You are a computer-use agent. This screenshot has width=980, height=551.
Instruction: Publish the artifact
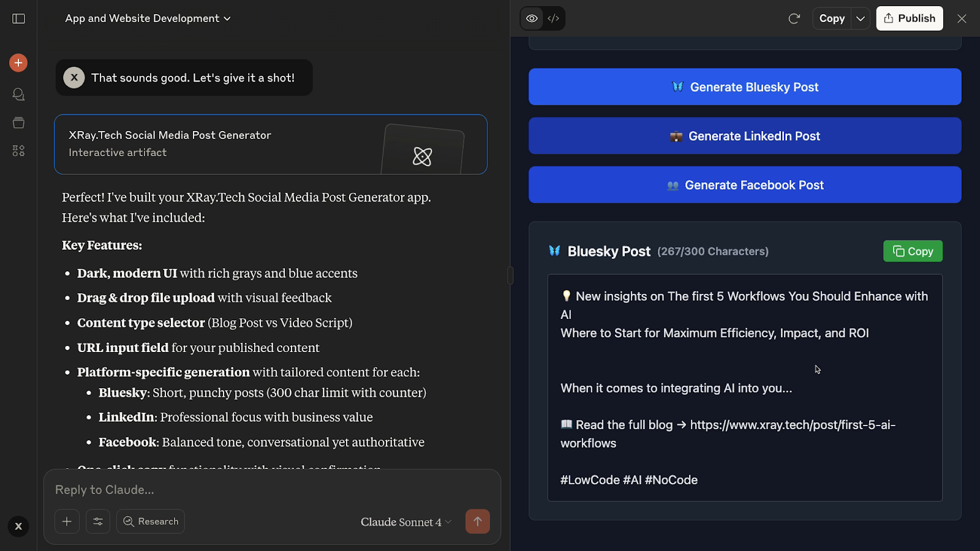pyautogui.click(x=910, y=18)
